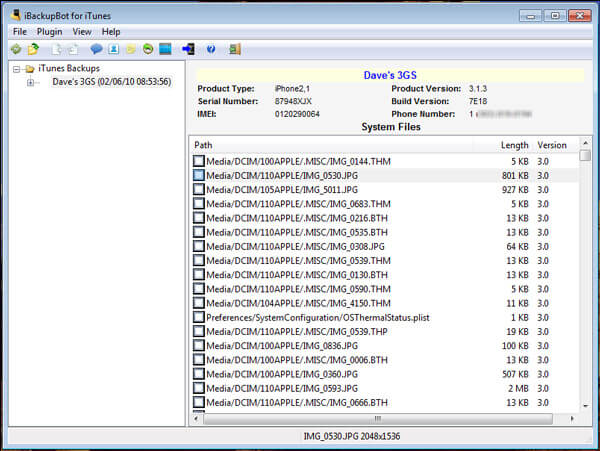Open the View menu
Image resolution: width=600 pixels, height=451 pixels.
click(82, 32)
